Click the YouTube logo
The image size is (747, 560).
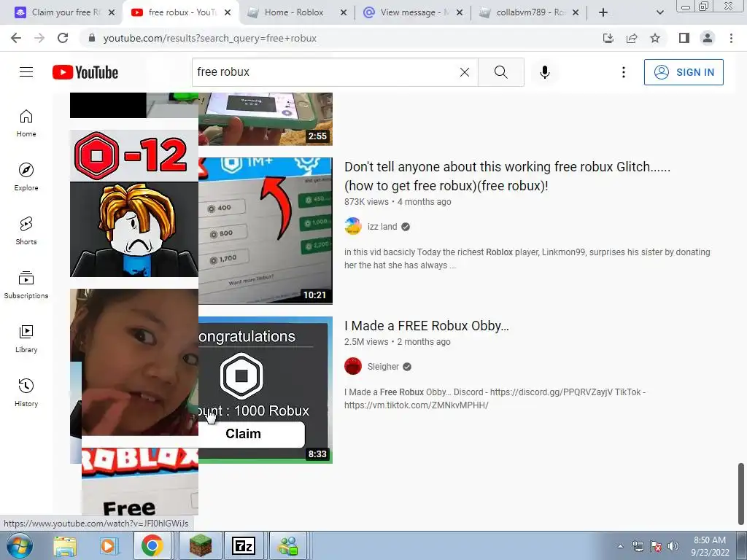(x=85, y=72)
